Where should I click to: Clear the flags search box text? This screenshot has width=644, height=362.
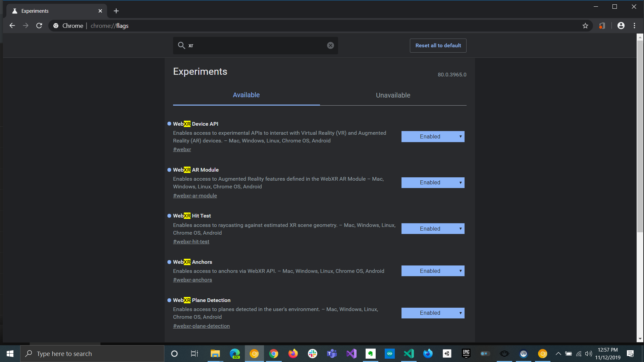(330, 46)
